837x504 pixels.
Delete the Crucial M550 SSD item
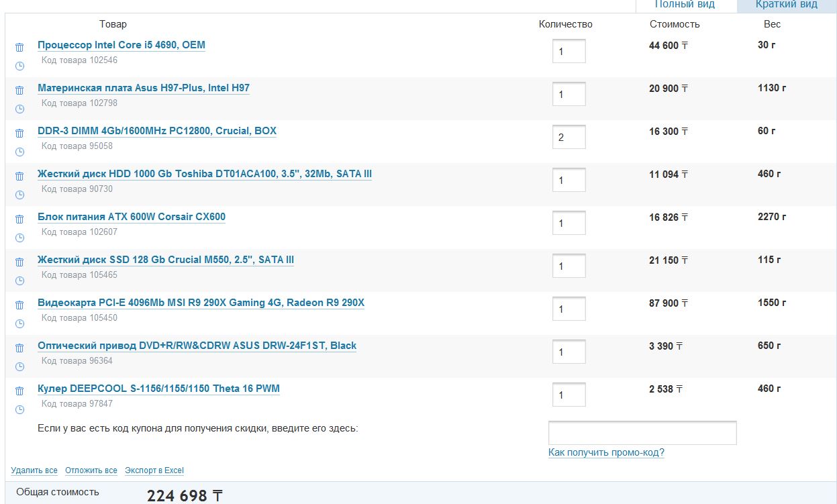pyautogui.click(x=19, y=262)
